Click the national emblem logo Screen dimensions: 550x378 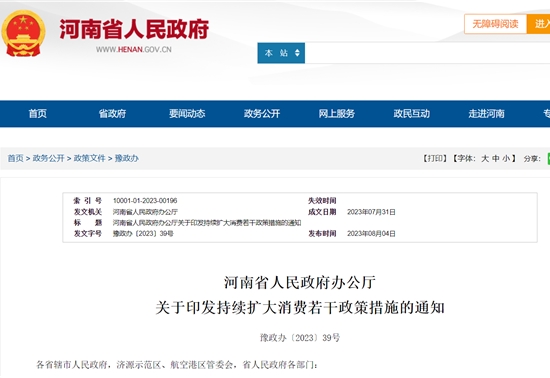[x=24, y=33]
